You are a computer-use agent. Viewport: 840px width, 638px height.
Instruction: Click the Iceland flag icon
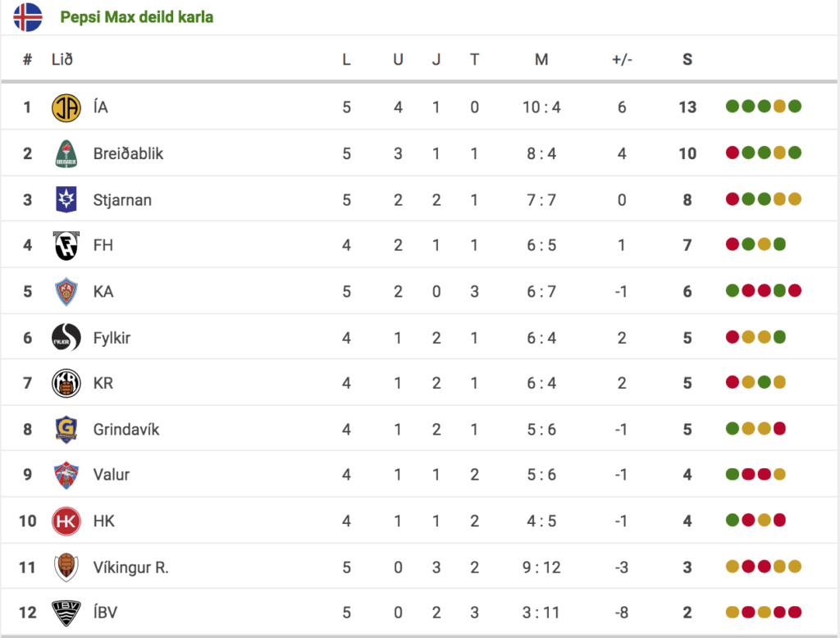click(28, 17)
